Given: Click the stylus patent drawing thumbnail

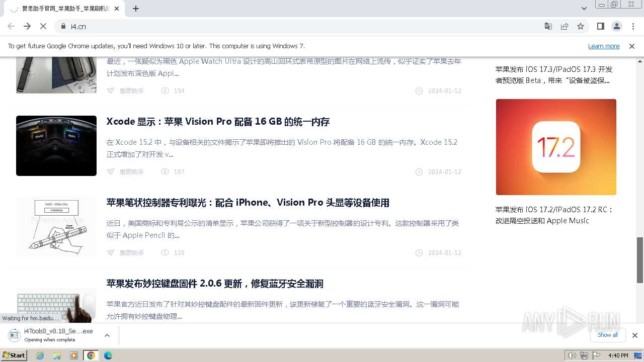Looking at the screenshot, I should click(56, 226).
